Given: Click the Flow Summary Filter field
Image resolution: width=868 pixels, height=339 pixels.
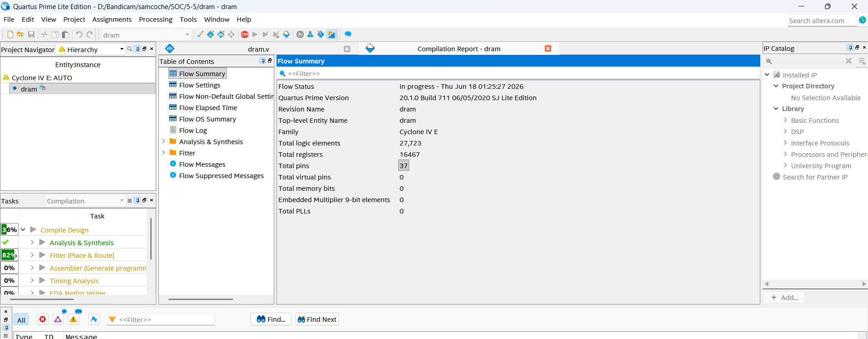Looking at the screenshot, I should tap(518, 73).
